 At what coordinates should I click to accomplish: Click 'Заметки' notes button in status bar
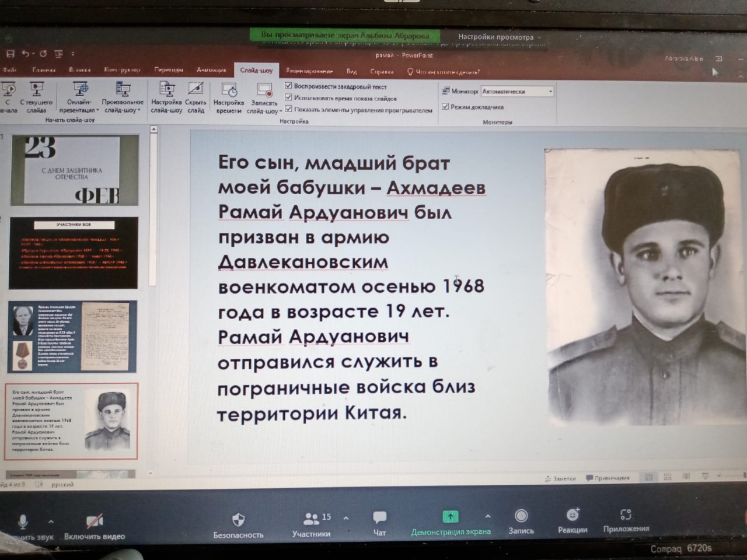point(560,478)
